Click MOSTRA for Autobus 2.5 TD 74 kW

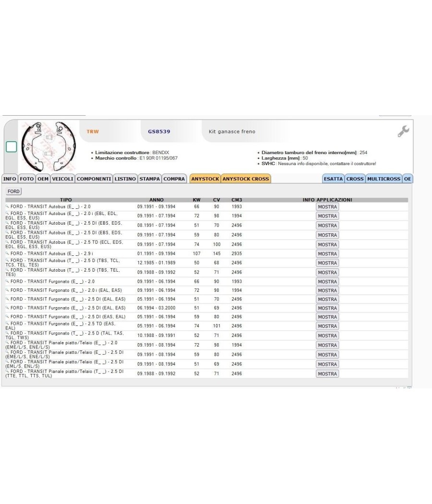click(x=327, y=245)
